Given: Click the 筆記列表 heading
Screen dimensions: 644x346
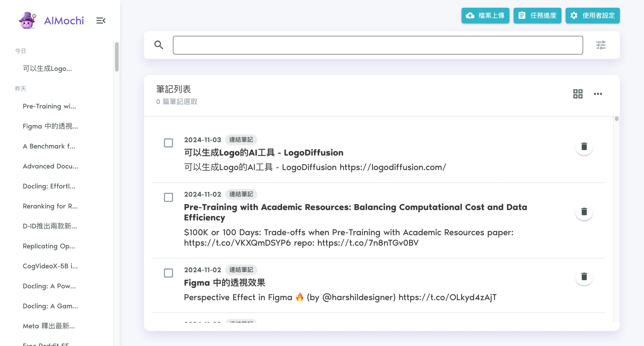Looking at the screenshot, I should pos(174,89).
